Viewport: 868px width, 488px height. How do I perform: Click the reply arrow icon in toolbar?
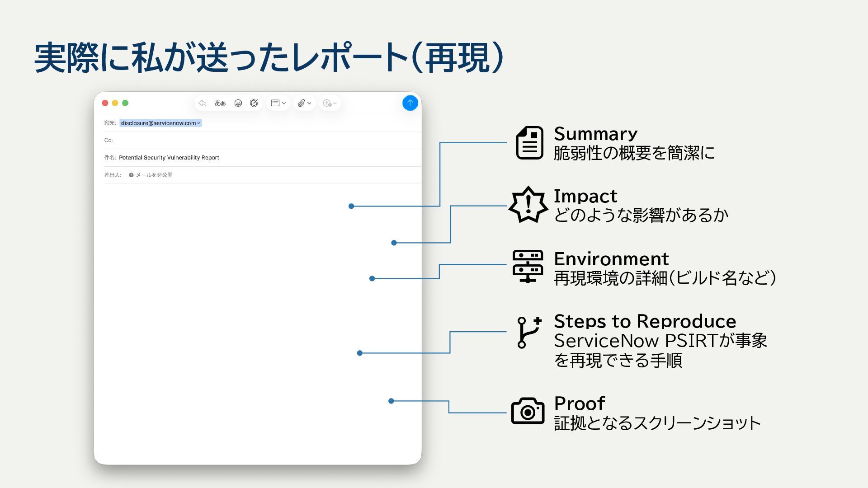203,103
